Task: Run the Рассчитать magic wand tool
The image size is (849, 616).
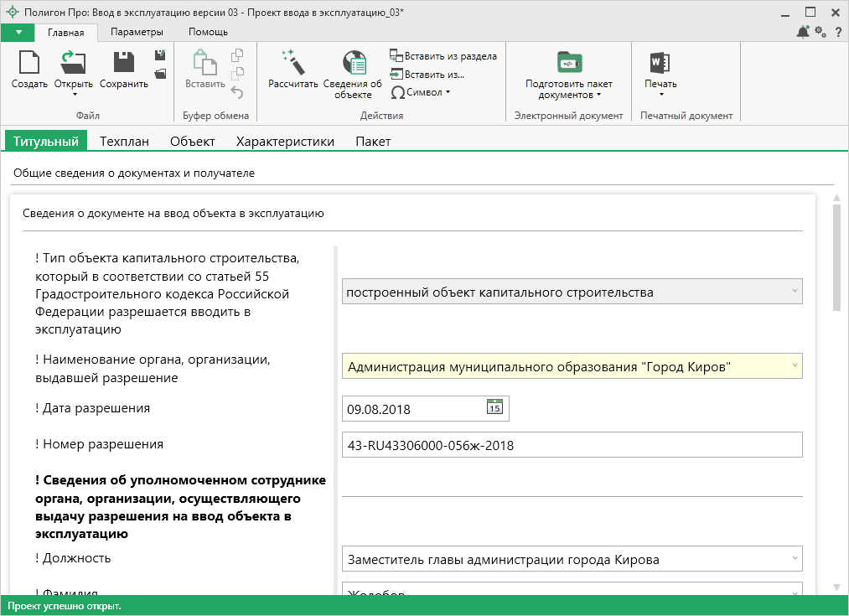Action: [x=292, y=64]
